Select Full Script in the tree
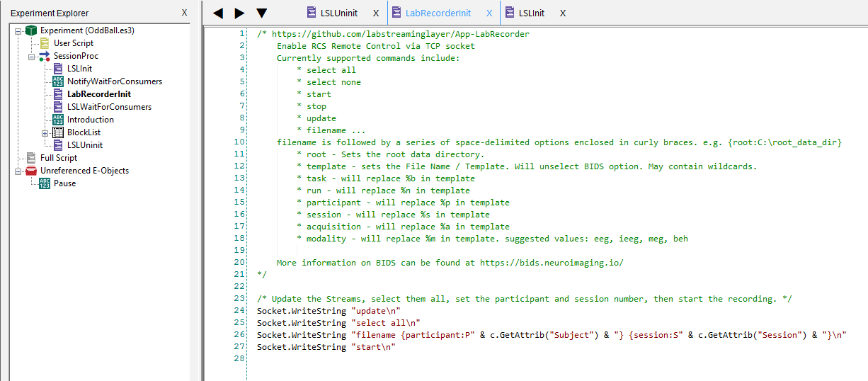 click(59, 158)
